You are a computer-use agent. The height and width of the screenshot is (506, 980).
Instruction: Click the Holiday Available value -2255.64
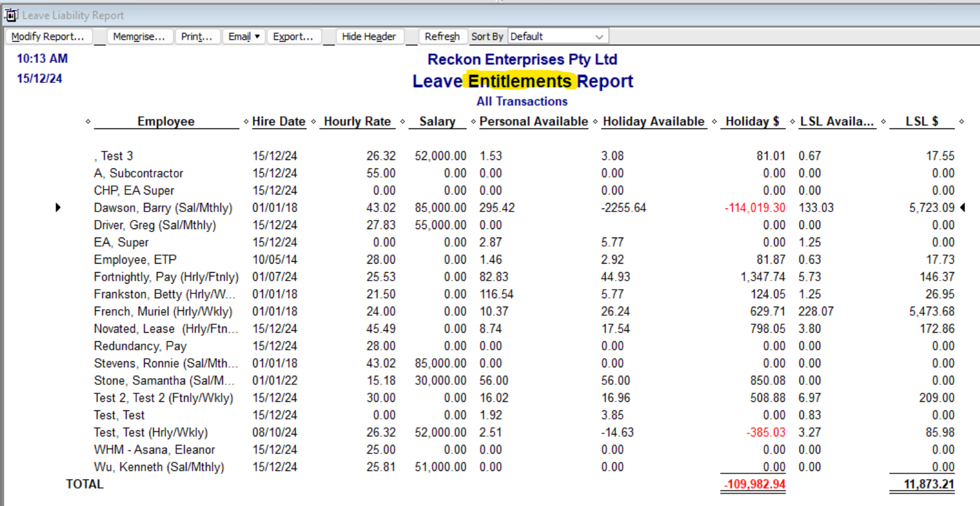pos(623,208)
